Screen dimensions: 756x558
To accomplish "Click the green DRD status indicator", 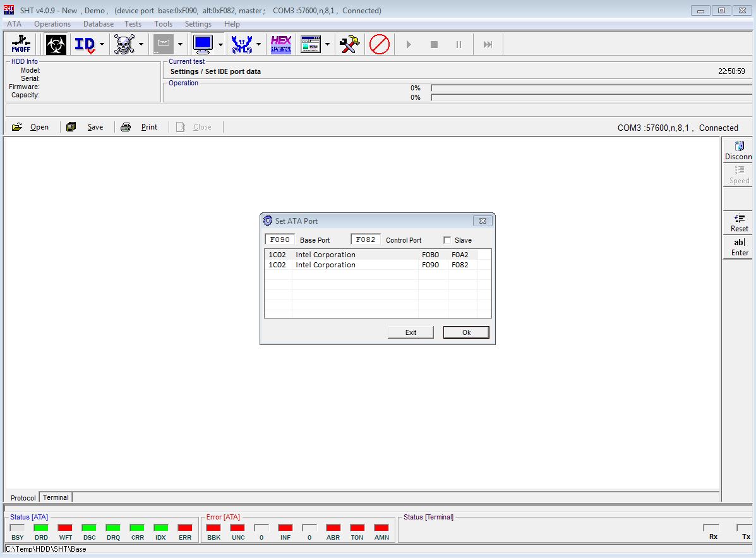I will tap(42, 528).
